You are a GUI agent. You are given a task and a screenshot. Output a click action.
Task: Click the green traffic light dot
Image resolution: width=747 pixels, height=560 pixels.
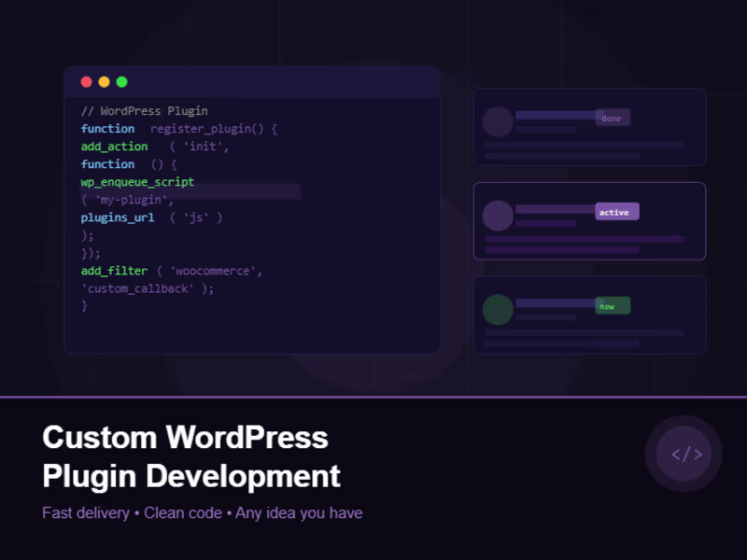[x=121, y=81]
